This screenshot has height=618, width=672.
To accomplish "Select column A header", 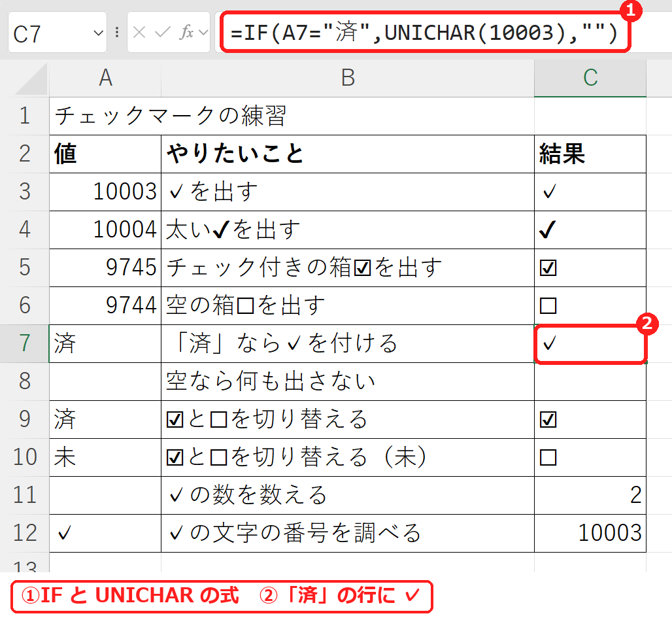I will pos(105,78).
